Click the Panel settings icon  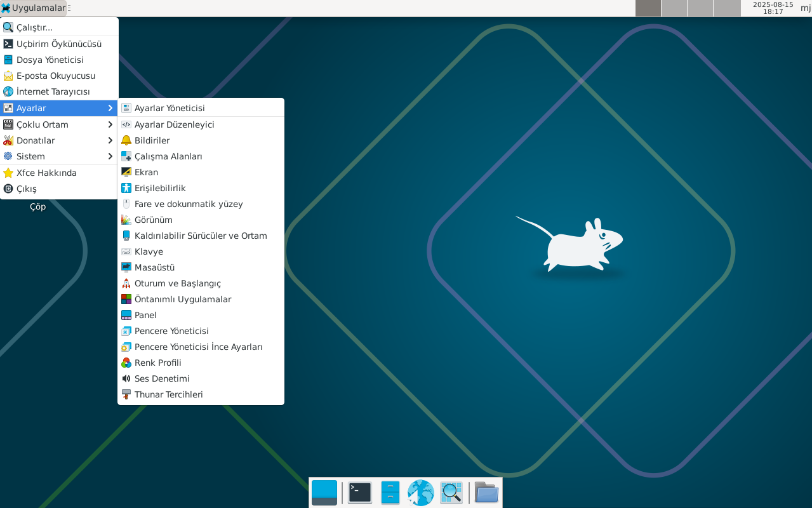click(x=126, y=315)
